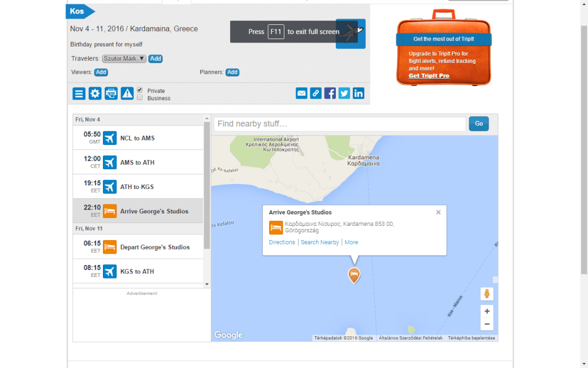Click the print itinerary icon
The image size is (588, 368).
[111, 93]
